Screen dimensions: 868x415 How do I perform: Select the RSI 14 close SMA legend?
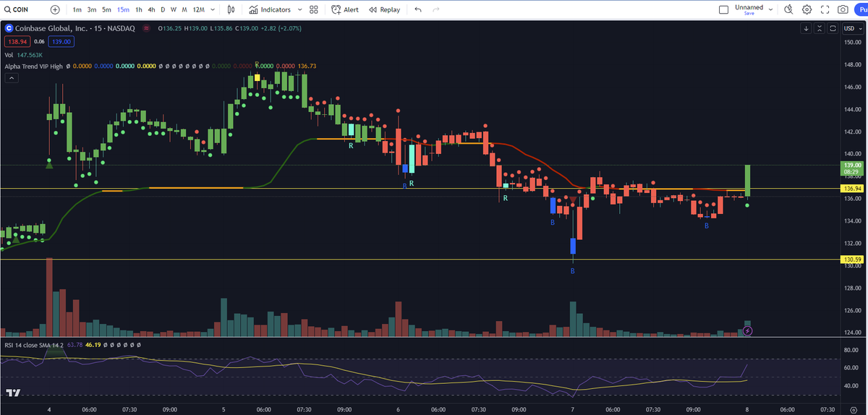[x=33, y=346]
